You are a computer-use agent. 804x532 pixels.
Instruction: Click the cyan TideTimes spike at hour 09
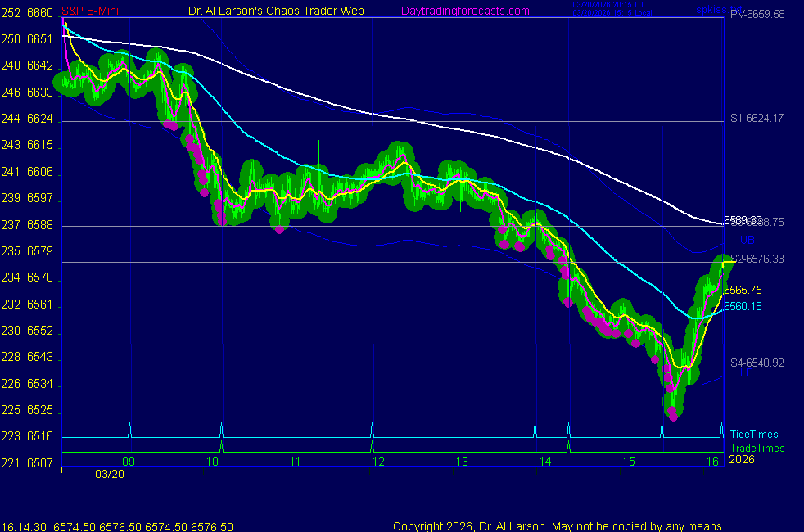tap(129, 429)
